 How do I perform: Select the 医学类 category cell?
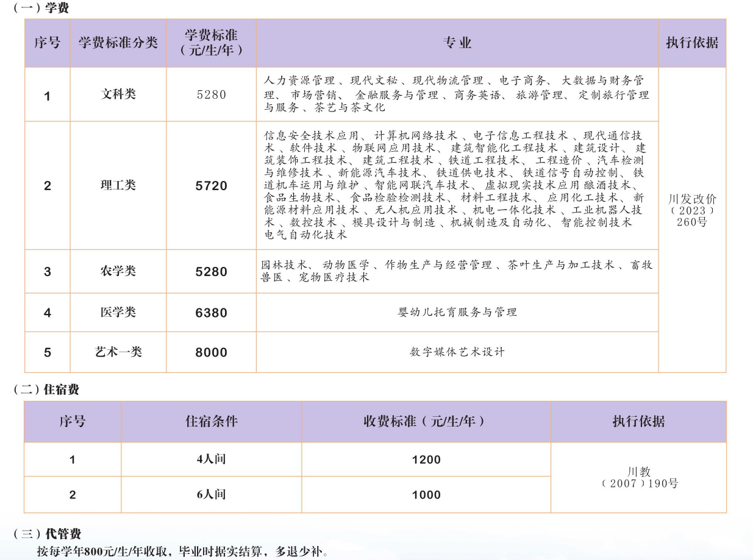point(118,313)
